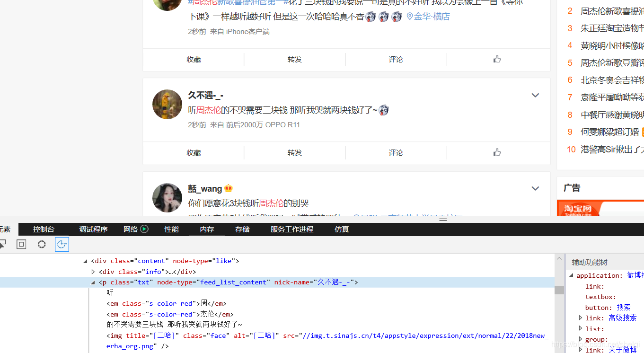Click the circular reload icon in DevTools toolbar
The image size is (644, 353).
[62, 244]
